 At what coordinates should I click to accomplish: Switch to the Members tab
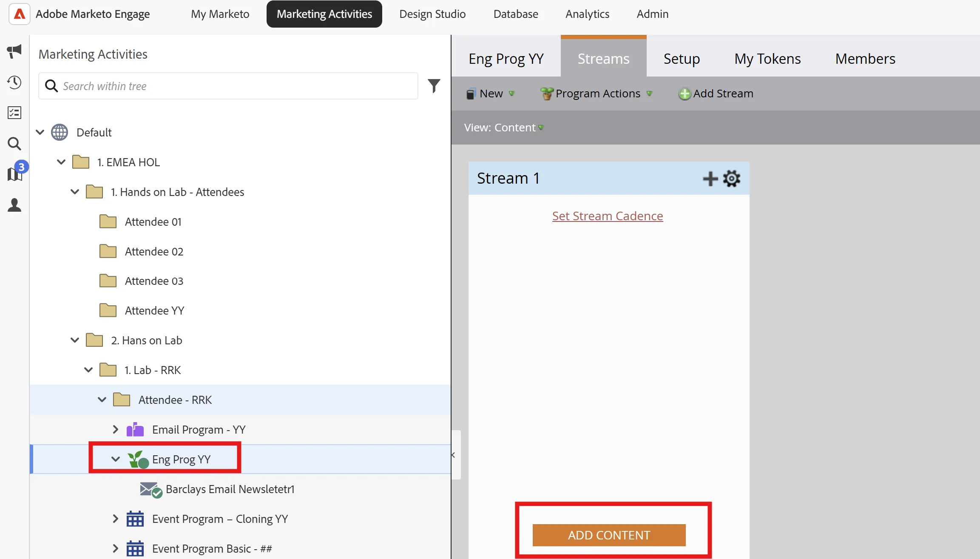[x=865, y=59]
